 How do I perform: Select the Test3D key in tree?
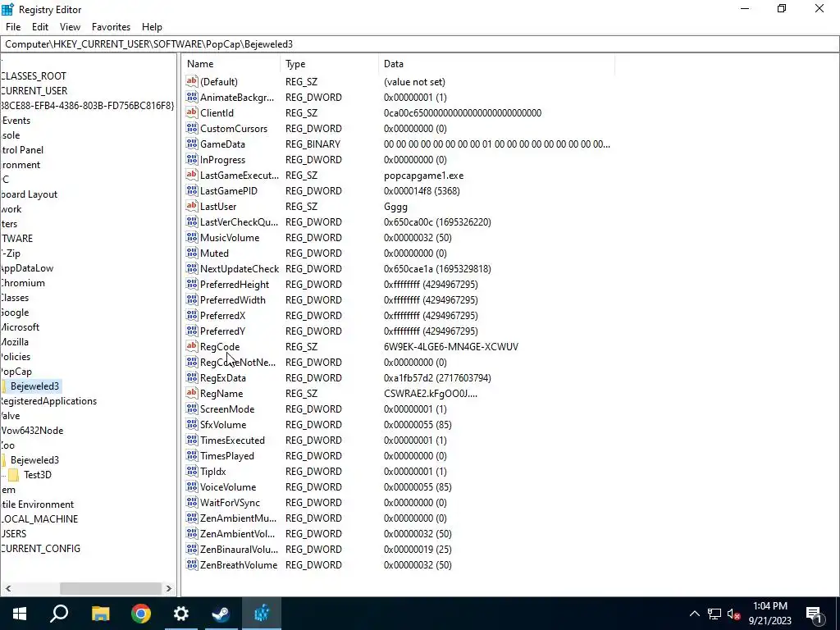point(38,475)
